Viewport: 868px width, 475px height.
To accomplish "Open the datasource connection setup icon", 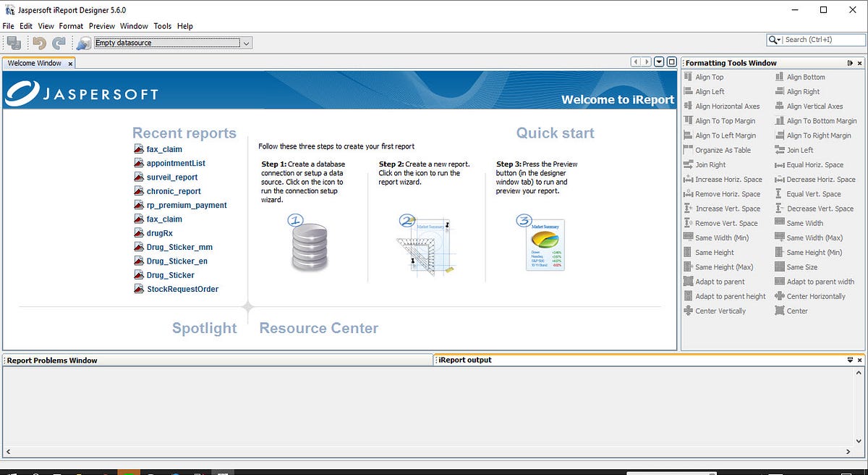I will (x=83, y=43).
